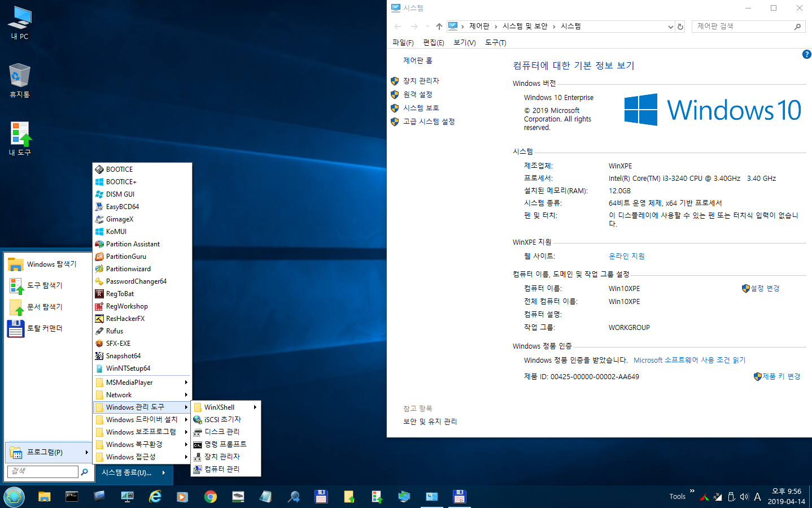Open 시스템 보호 link
Screen dimensions: 812x508
[x=421, y=108]
